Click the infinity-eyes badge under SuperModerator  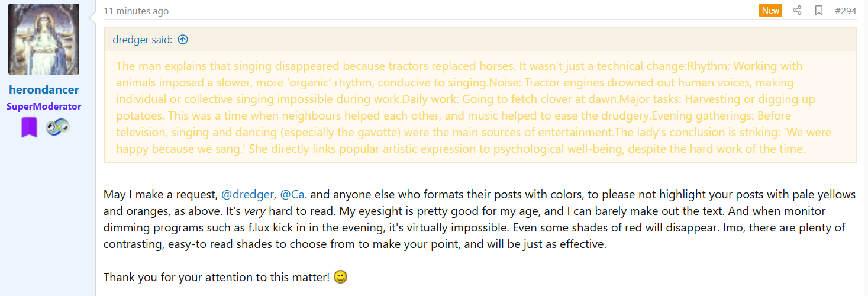(x=58, y=127)
